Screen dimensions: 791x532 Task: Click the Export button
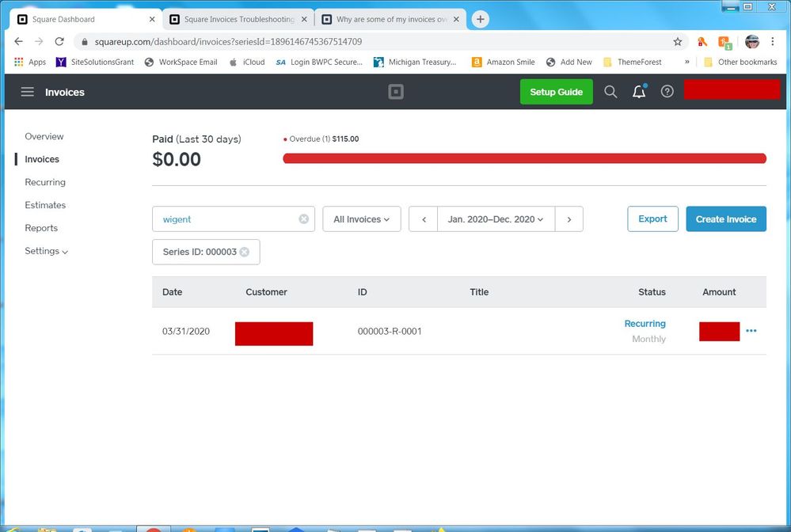pos(652,219)
